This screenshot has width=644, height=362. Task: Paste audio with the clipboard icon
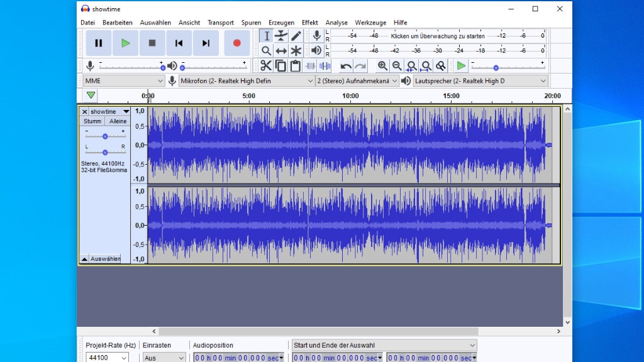pos(296,65)
